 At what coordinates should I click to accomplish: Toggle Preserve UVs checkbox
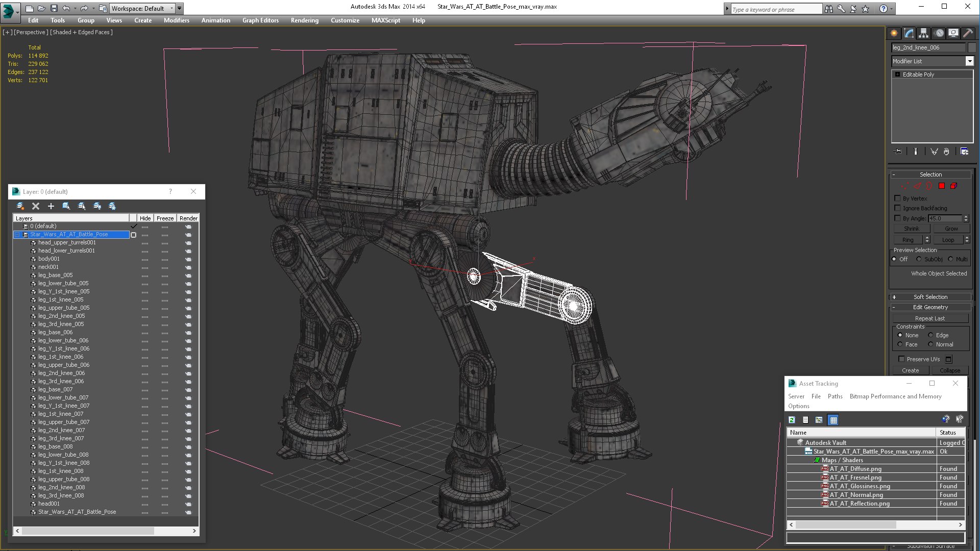[901, 359]
